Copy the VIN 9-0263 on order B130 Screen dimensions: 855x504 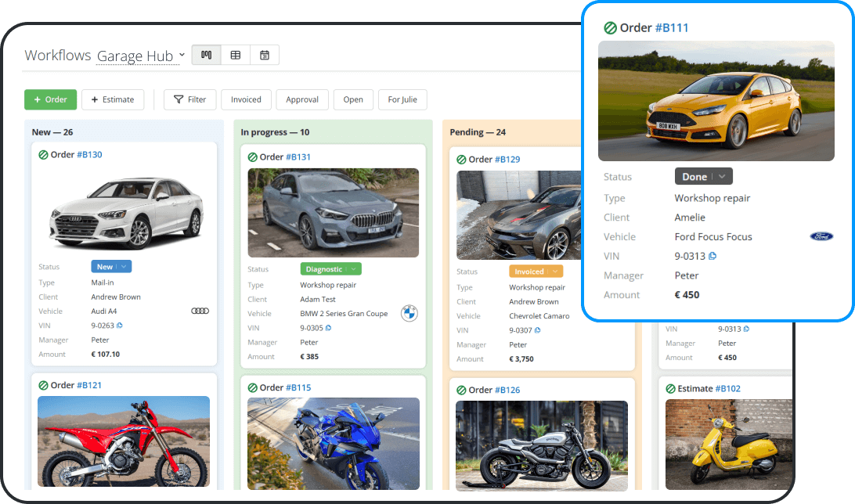pos(119,326)
